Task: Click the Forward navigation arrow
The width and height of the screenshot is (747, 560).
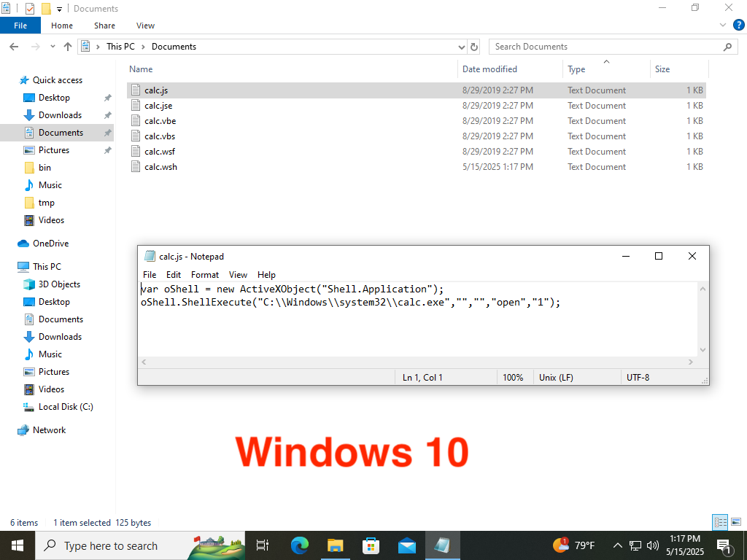Action: pos(35,47)
